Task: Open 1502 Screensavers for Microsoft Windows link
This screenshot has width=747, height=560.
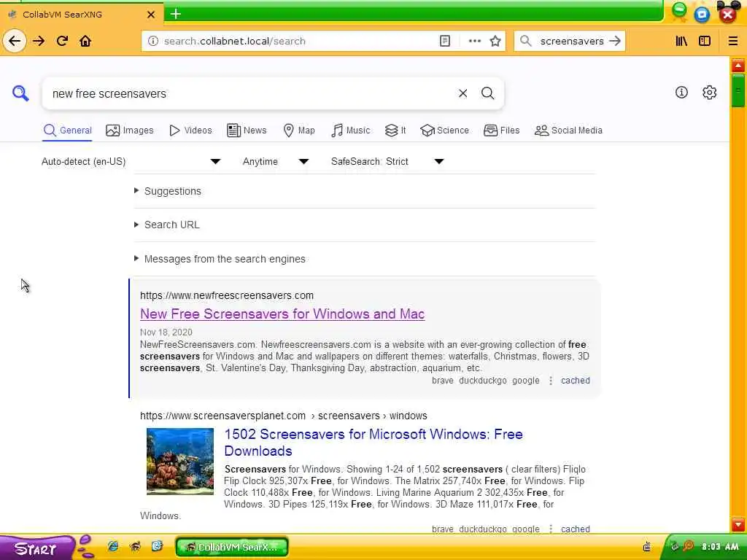Action: 373,443
